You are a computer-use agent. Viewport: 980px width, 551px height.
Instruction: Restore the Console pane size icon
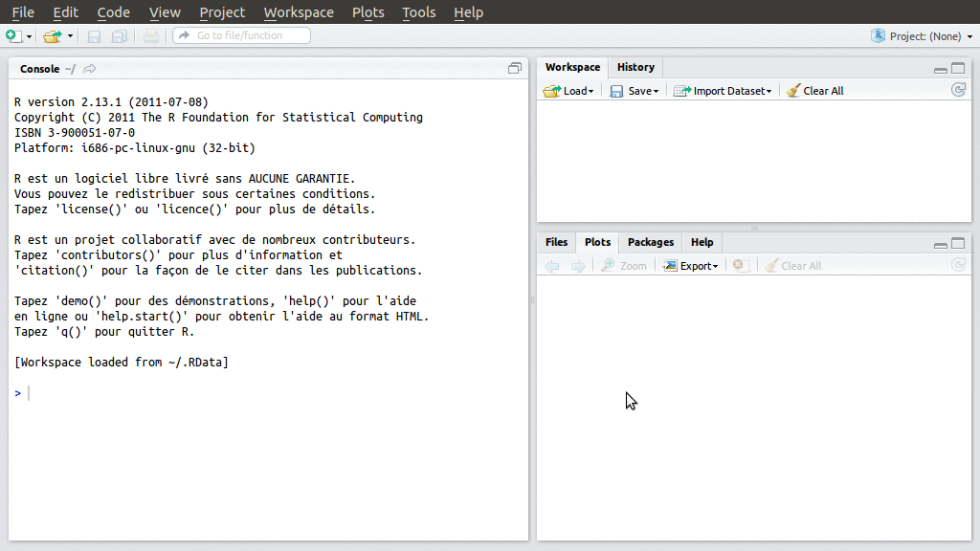514,69
